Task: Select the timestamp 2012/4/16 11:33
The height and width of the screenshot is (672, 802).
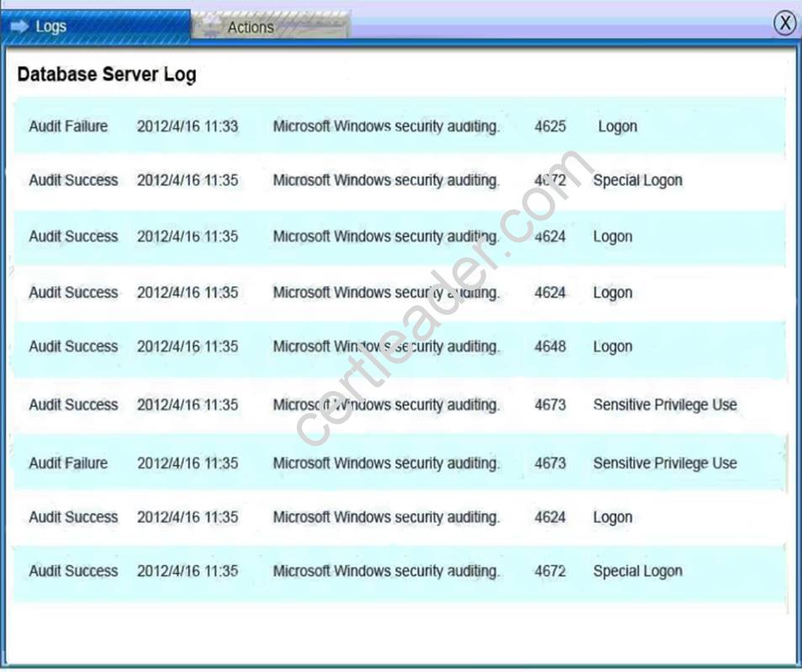Action: [x=187, y=126]
